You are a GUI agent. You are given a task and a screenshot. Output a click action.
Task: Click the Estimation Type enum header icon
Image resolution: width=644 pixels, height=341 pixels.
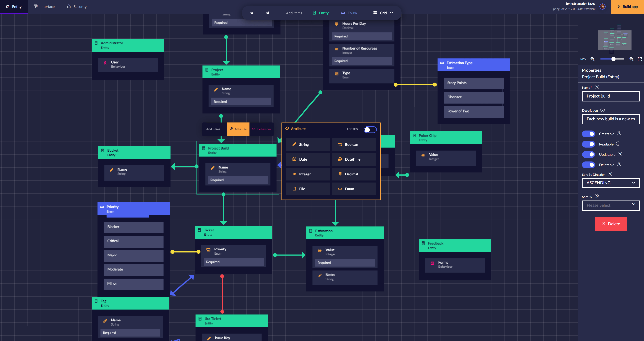pos(442,63)
